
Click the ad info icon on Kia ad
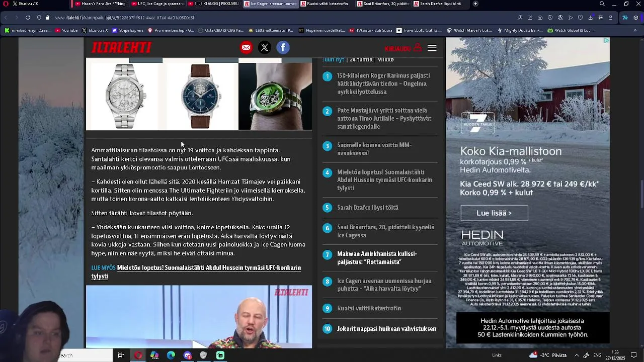click(x=607, y=40)
